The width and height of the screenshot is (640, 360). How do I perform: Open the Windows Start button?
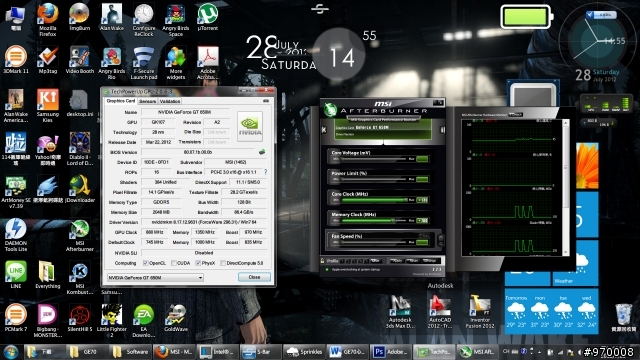tap(11, 352)
